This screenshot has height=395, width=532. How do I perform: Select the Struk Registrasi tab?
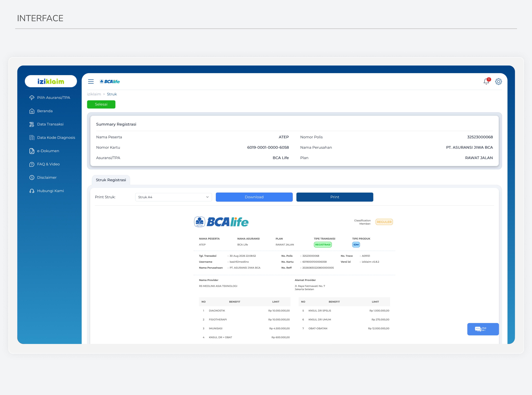[111, 180]
